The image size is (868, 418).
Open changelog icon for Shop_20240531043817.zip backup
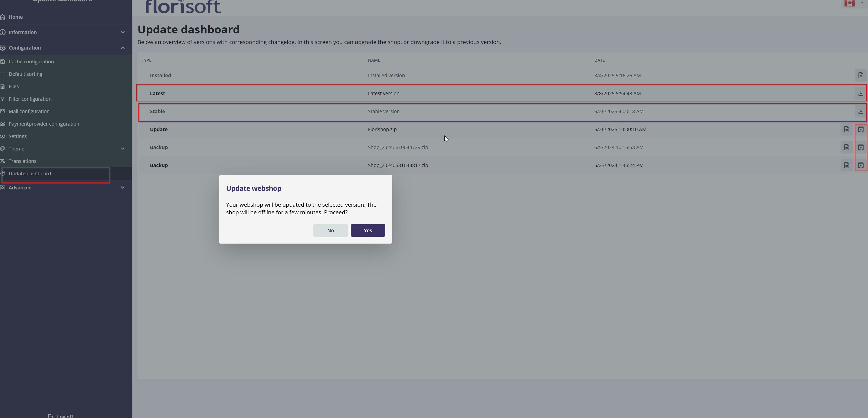point(846,165)
